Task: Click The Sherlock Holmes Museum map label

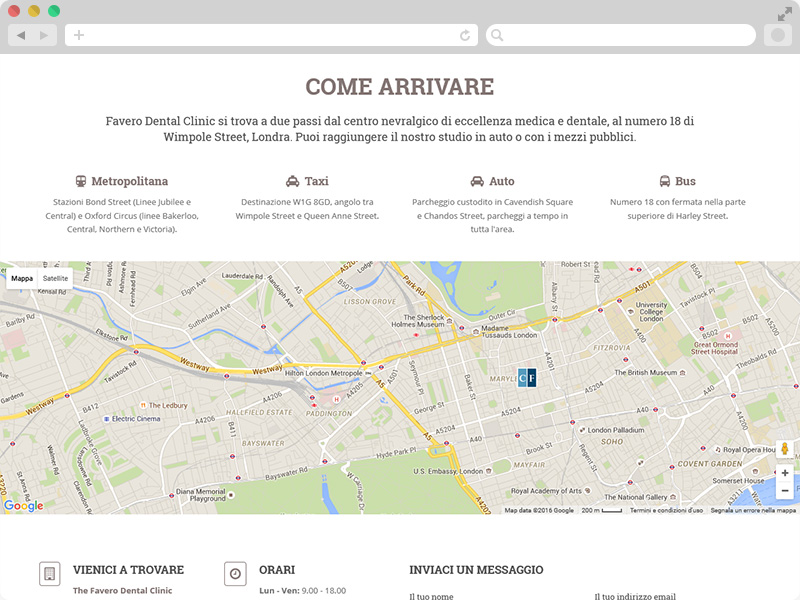Action: 418,320
